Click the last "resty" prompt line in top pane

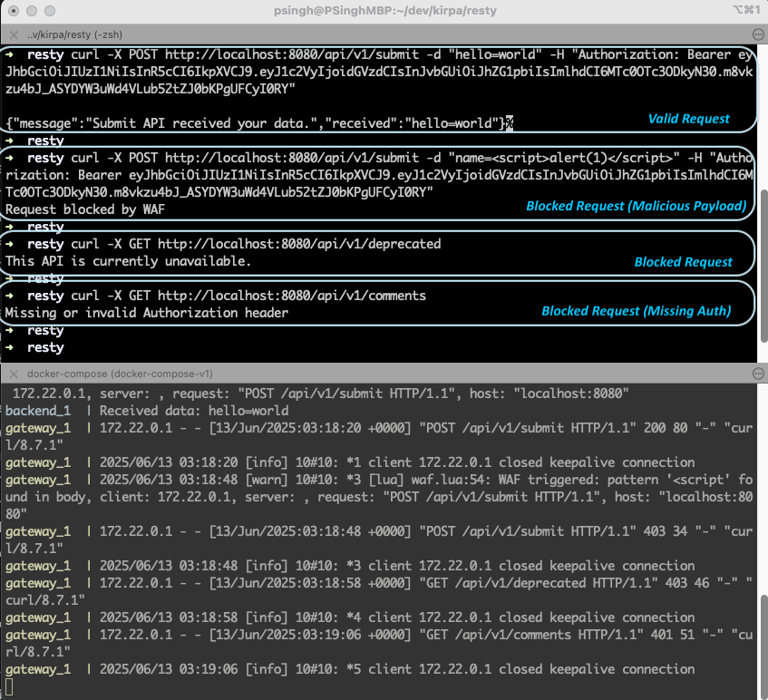[x=35, y=347]
